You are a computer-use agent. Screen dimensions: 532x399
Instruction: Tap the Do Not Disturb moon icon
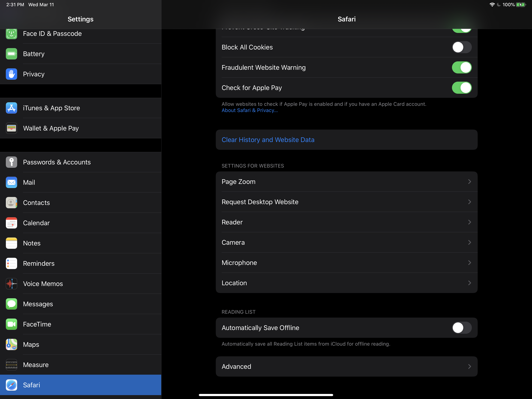499,4
